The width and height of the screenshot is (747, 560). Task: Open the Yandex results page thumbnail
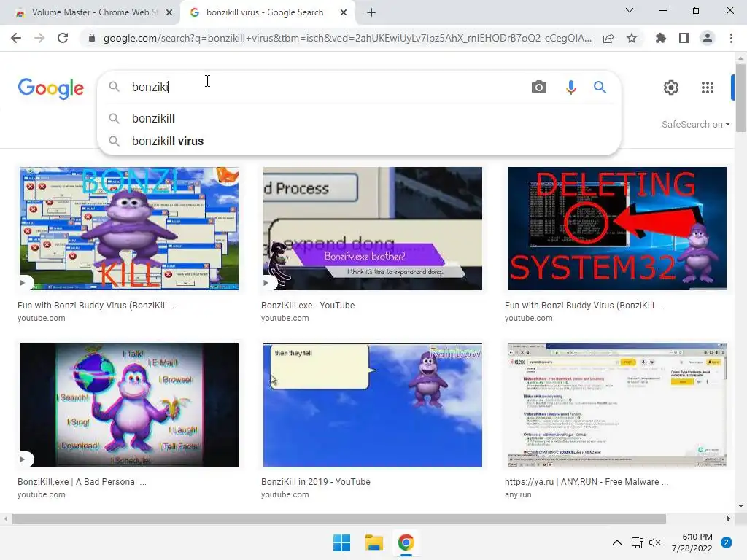click(x=616, y=405)
